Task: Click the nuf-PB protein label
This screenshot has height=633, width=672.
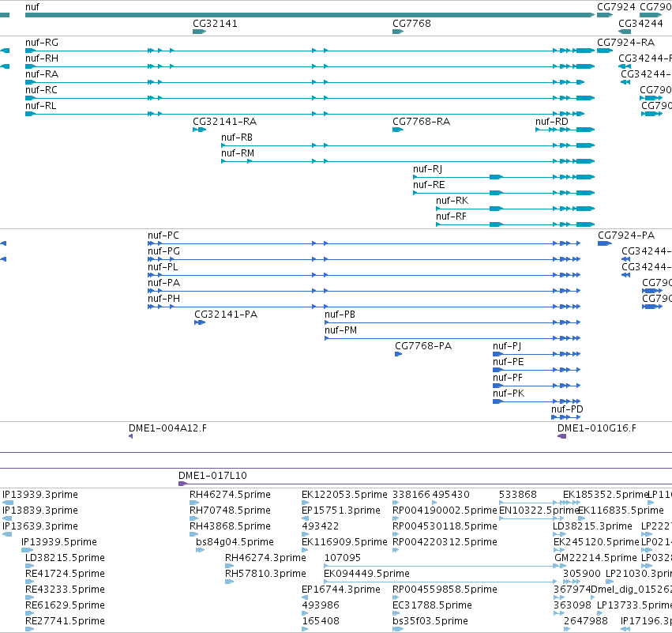Action: pos(340,315)
